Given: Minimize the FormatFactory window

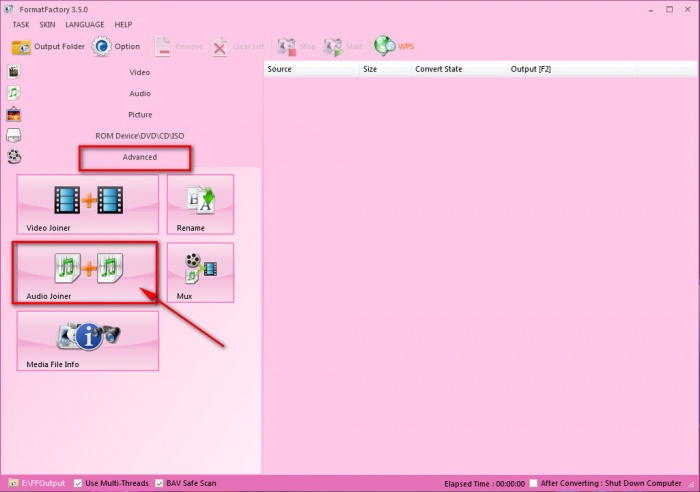Looking at the screenshot, I should [x=651, y=9].
